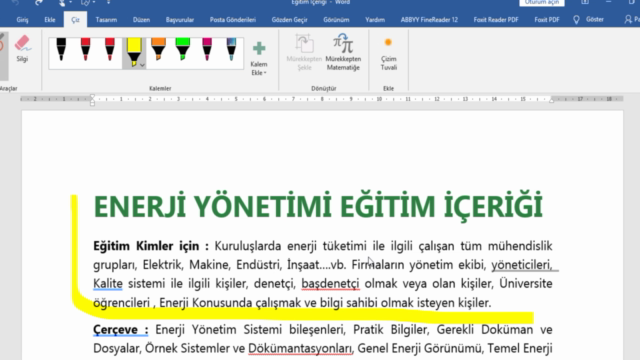Go to the Tasarım tab
640x360 pixels.
[106, 20]
